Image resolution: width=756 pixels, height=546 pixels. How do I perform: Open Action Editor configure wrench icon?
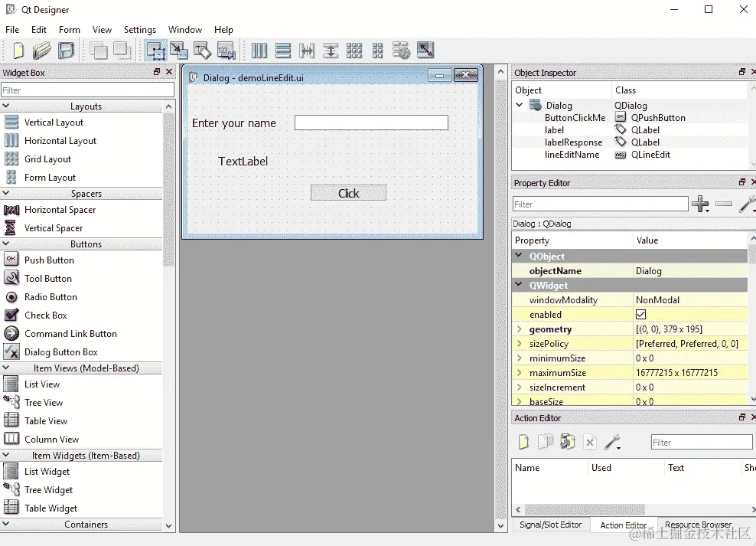[x=612, y=442]
